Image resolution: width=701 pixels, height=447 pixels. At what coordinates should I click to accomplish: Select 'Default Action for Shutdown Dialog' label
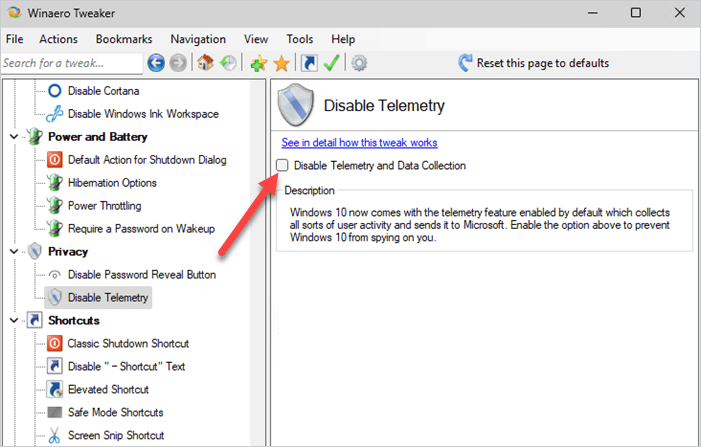(147, 160)
